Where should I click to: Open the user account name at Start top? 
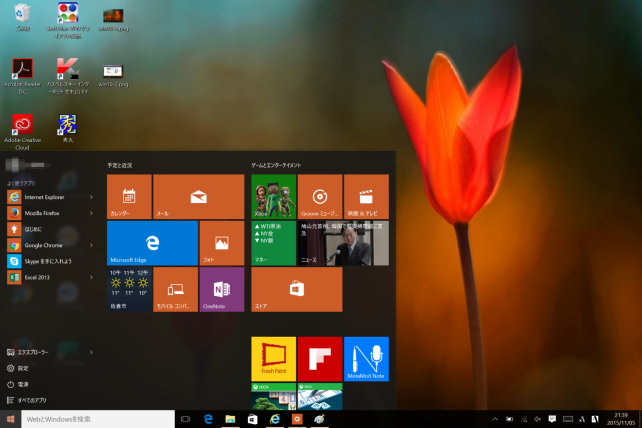tap(27, 165)
